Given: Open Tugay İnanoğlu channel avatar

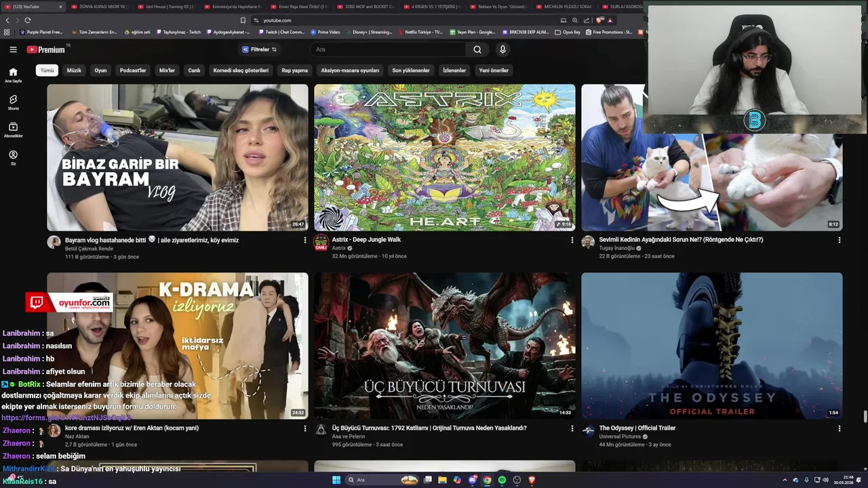Looking at the screenshot, I should point(588,243).
